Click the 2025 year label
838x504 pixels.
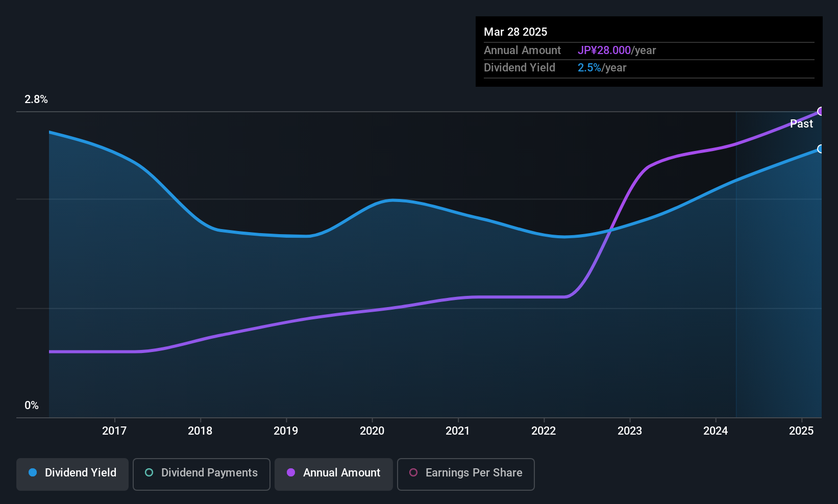(x=801, y=431)
